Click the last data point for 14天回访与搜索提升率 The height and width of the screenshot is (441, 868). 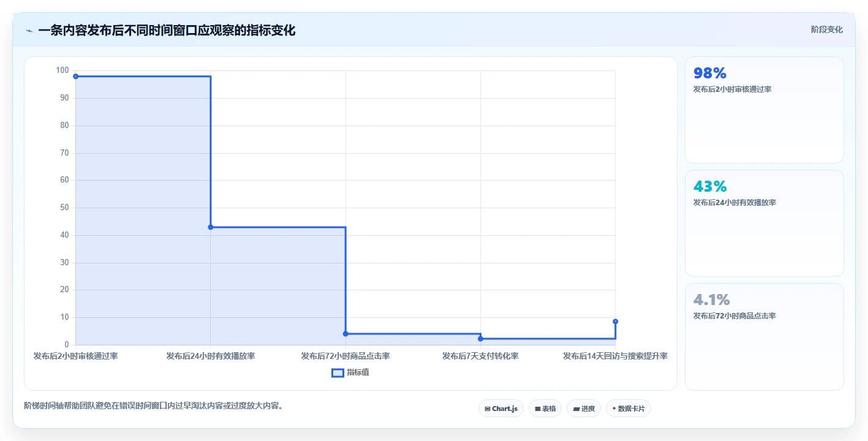[615, 322]
